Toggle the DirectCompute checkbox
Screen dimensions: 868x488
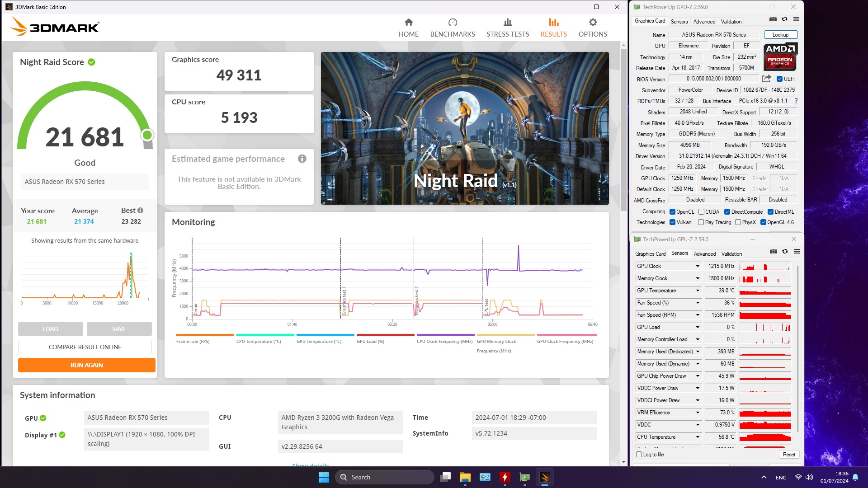727,211
